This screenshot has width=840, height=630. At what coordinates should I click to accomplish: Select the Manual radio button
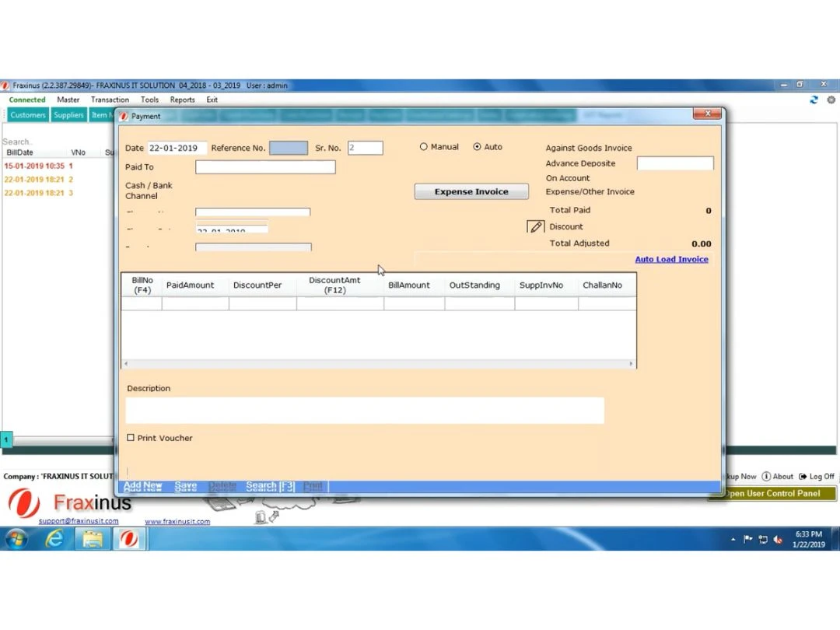point(424,146)
